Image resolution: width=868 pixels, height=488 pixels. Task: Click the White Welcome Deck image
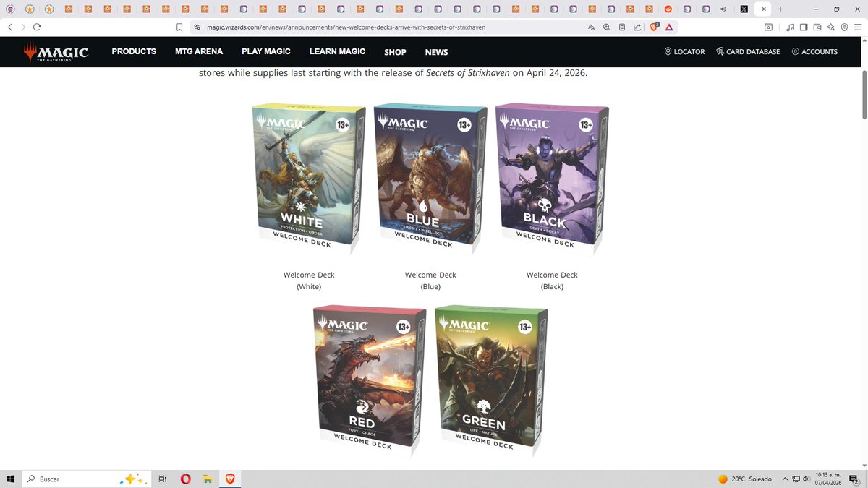pos(309,179)
